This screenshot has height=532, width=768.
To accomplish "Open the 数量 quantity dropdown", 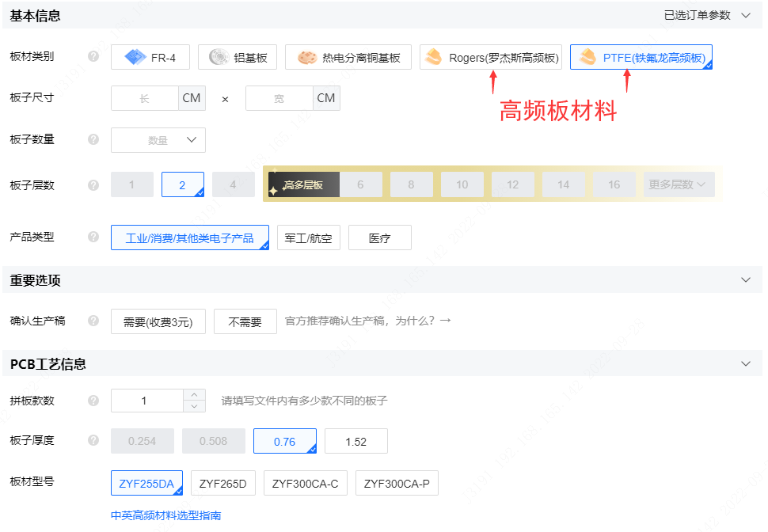I will tap(158, 140).
